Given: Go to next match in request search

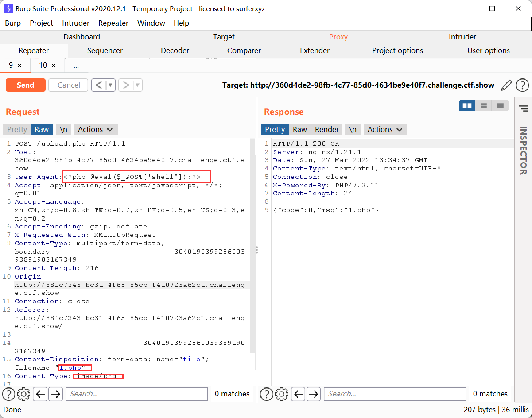Looking at the screenshot, I should pyautogui.click(x=55, y=394).
